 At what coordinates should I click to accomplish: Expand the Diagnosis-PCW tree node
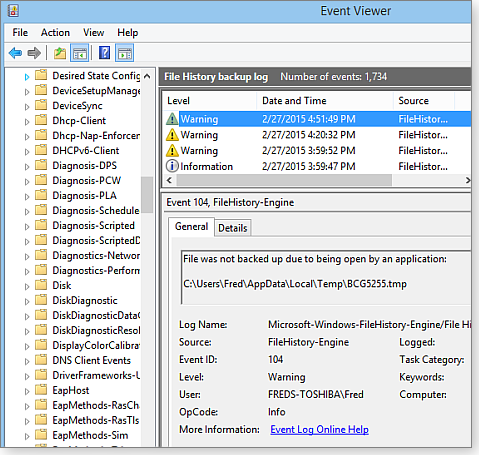[x=27, y=182]
